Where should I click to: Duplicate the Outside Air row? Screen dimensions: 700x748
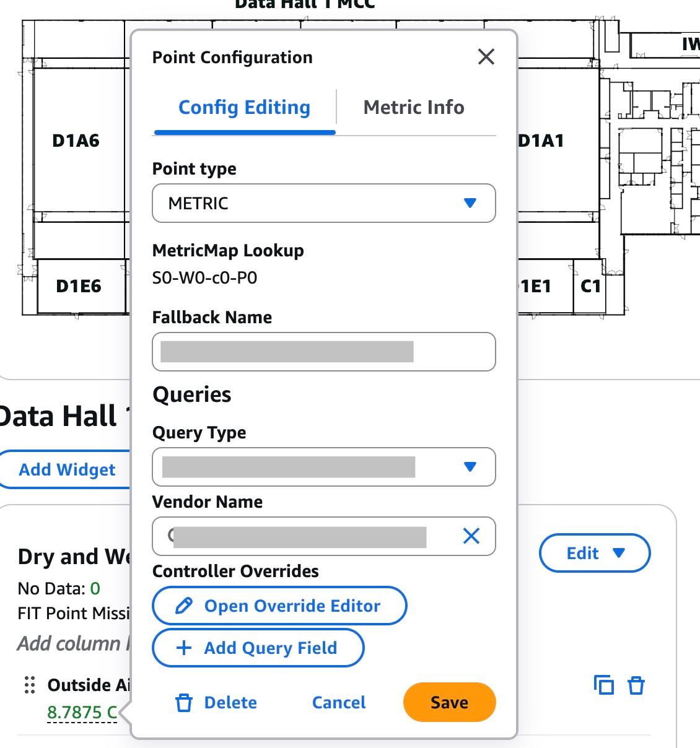point(604,685)
